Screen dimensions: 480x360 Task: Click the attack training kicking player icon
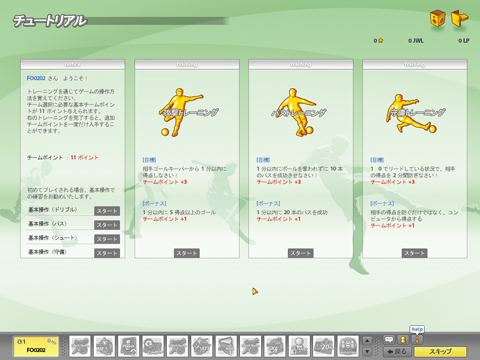[182, 112]
